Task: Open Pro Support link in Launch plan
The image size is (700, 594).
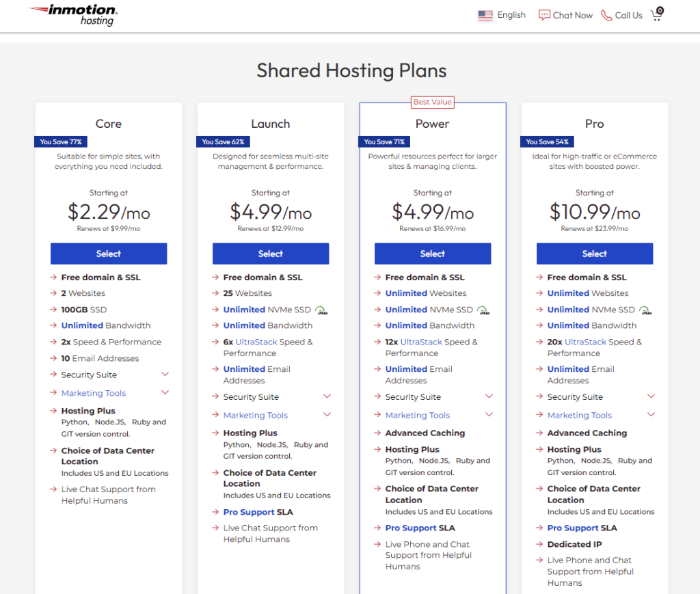Action: [x=249, y=512]
